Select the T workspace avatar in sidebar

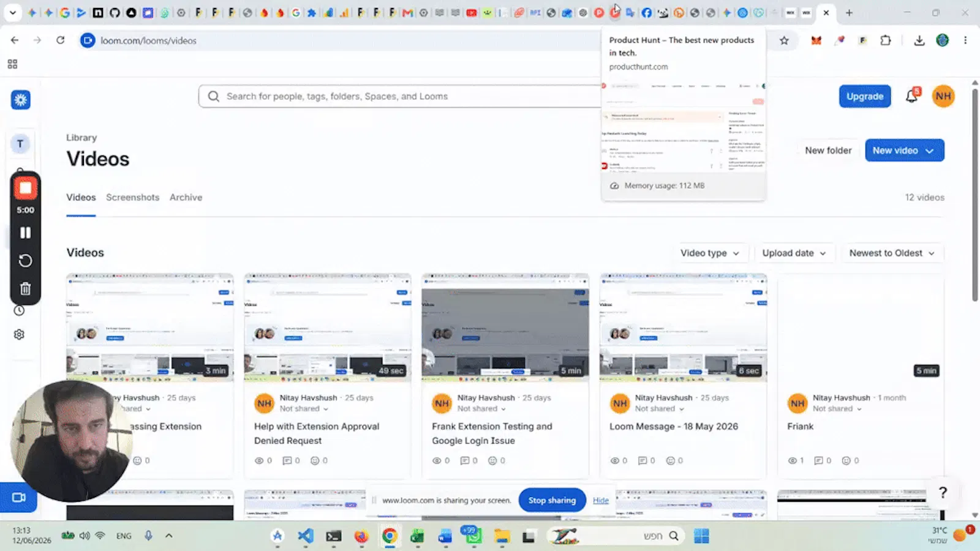click(20, 144)
